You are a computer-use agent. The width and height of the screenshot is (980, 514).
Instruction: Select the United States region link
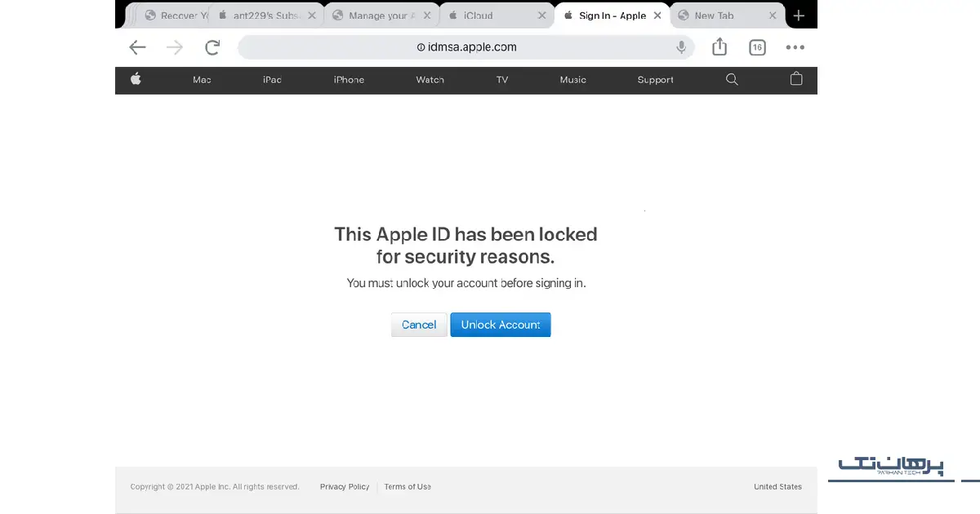point(777,487)
